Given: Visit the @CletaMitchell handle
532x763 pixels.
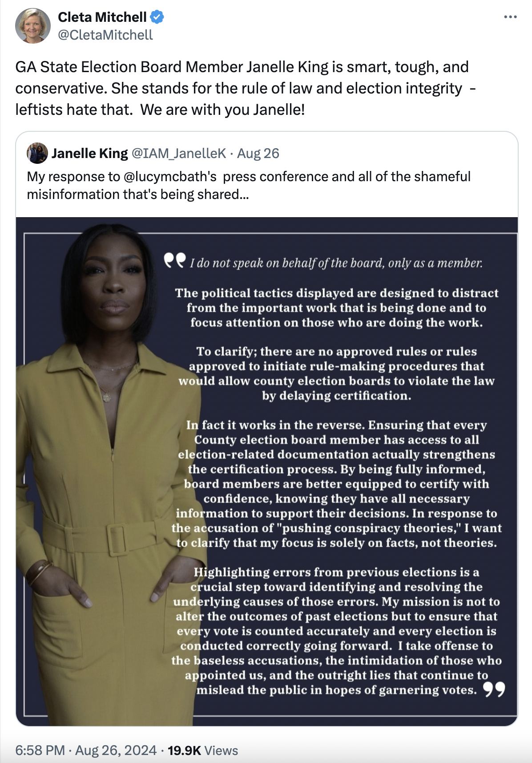Looking at the screenshot, I should coord(105,35).
